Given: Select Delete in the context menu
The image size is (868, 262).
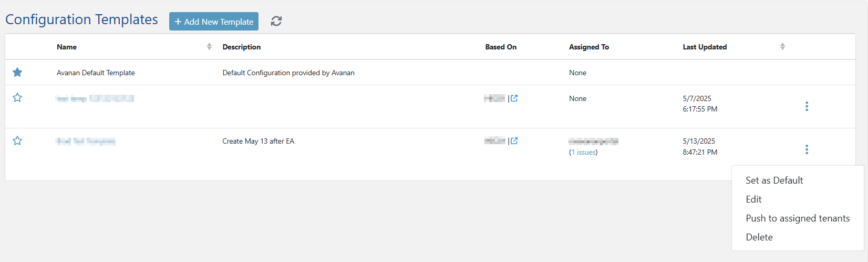Looking at the screenshot, I should tap(759, 237).
